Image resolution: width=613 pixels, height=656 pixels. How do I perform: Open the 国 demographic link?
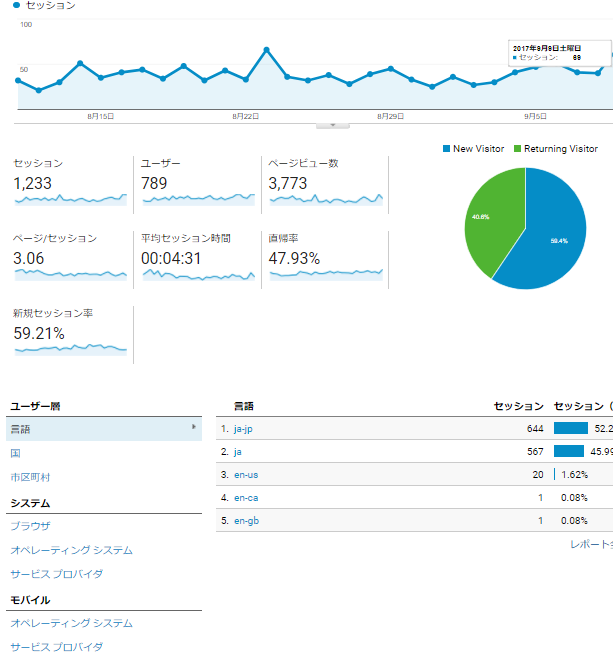[15, 453]
